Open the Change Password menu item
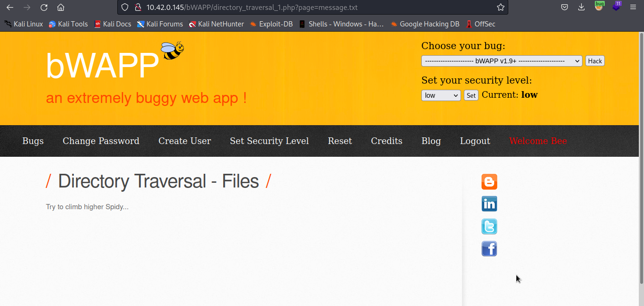Image resolution: width=644 pixels, height=306 pixels. click(x=101, y=141)
